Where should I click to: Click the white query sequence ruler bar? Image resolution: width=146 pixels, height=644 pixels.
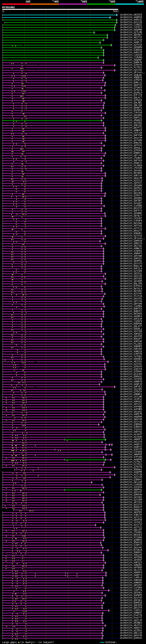click(60, 10)
